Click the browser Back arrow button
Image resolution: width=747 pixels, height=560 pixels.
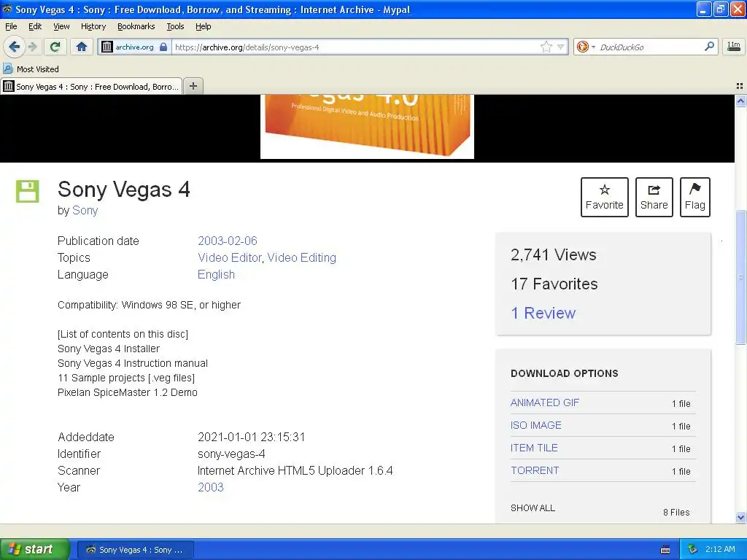(14, 47)
